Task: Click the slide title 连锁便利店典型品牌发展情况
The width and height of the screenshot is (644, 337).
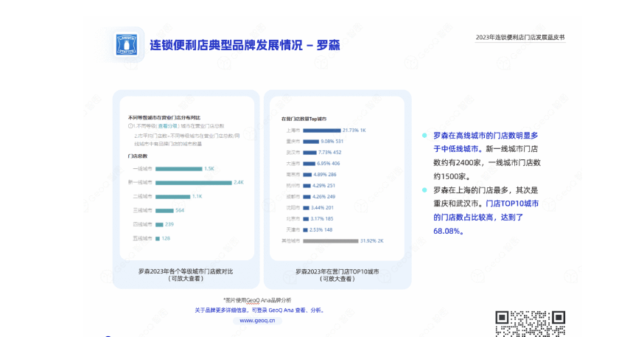Action: tap(230, 45)
